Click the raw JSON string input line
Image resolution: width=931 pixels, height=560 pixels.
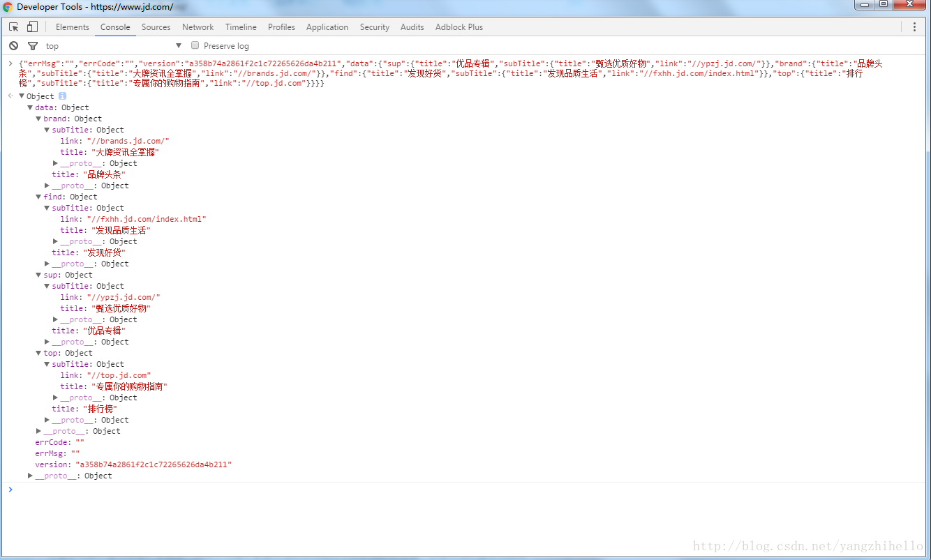[x=451, y=73]
